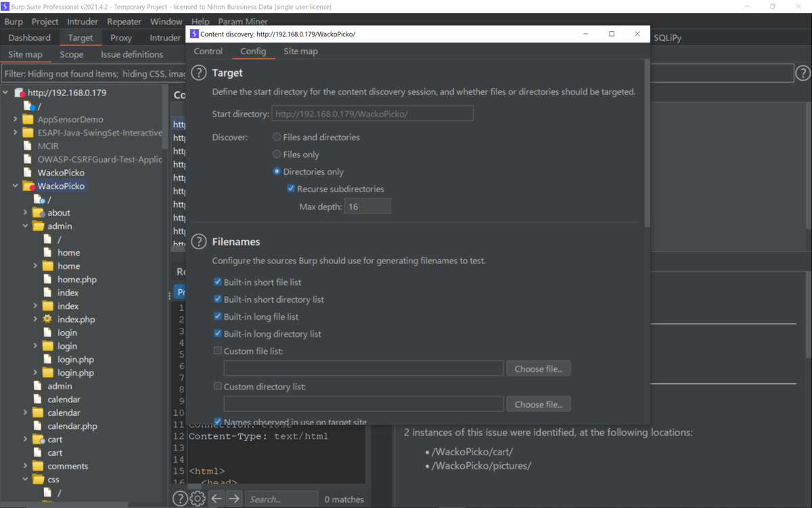Open the Param Miner menu
The width and height of the screenshot is (812, 508).
pyautogui.click(x=243, y=22)
